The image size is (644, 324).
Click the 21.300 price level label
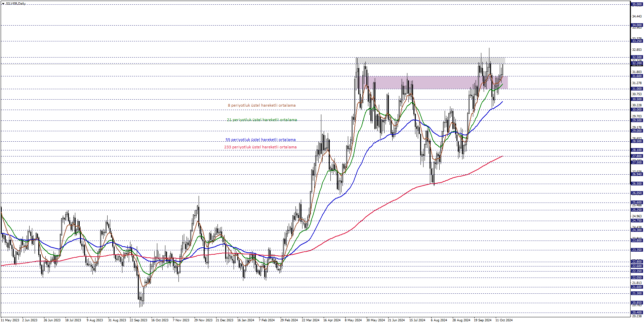637,293
